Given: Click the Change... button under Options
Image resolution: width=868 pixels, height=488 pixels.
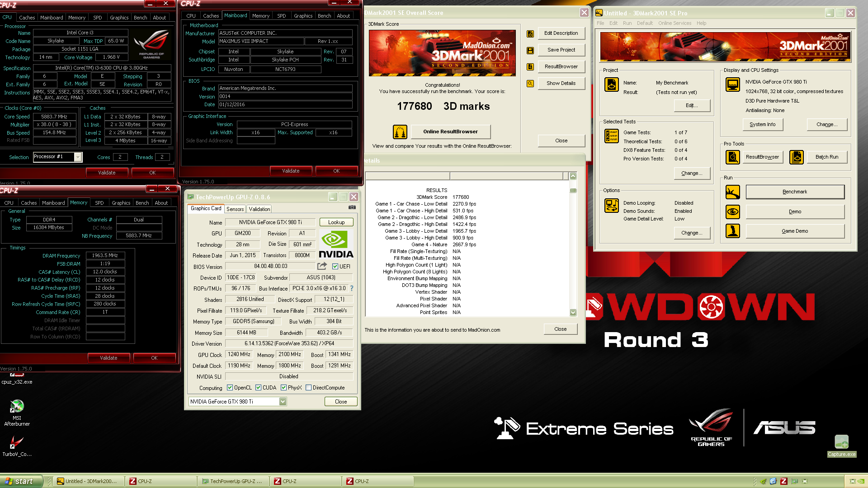Looking at the screenshot, I should [692, 233].
